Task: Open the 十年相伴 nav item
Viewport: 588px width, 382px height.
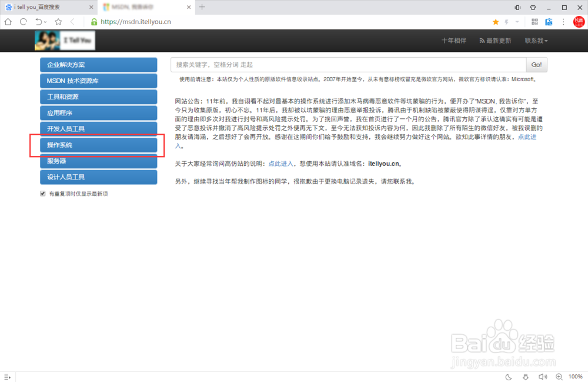Action: click(x=454, y=41)
